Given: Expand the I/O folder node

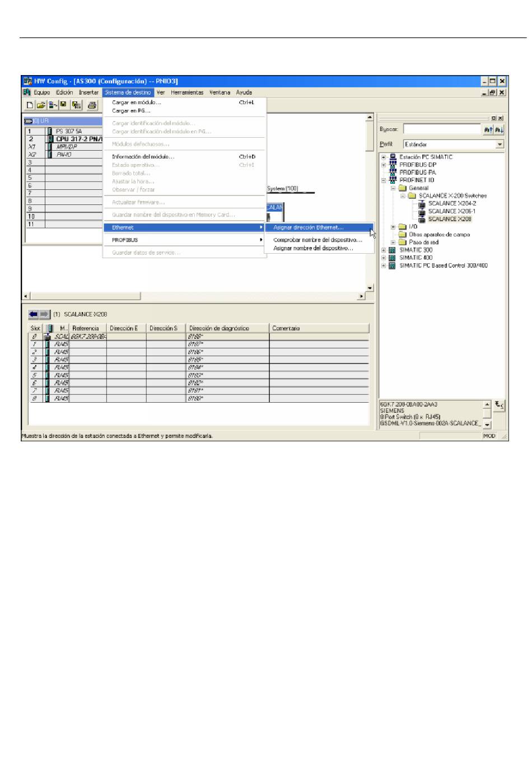Looking at the screenshot, I should pos(393,227).
